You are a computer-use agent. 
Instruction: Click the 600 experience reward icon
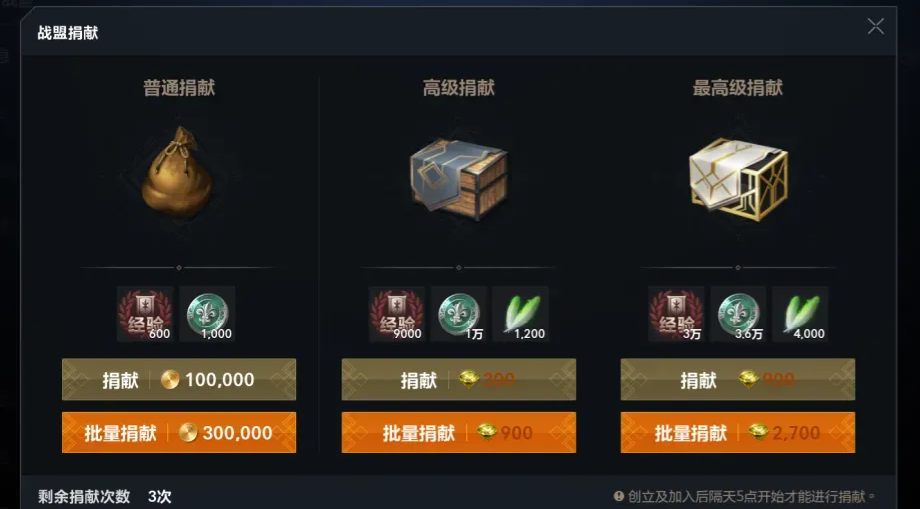tap(145, 314)
